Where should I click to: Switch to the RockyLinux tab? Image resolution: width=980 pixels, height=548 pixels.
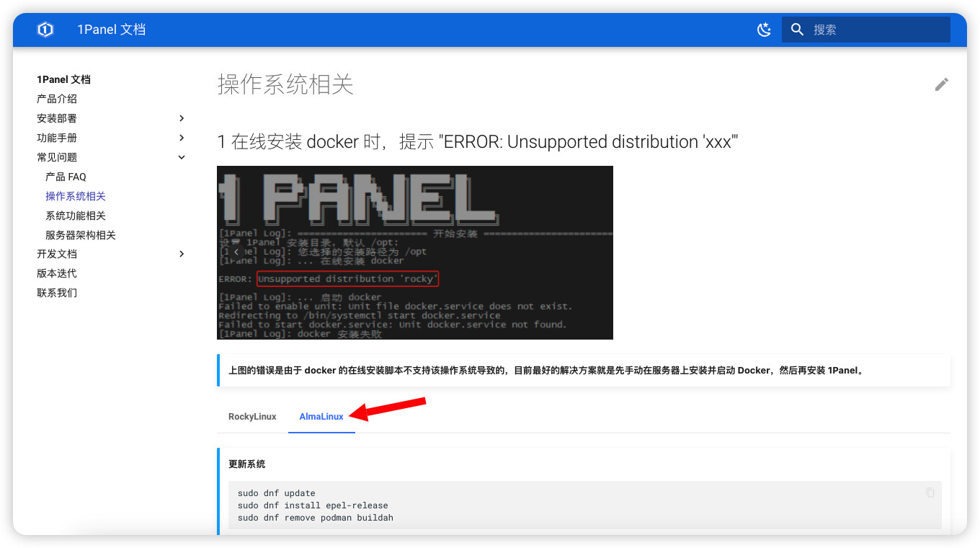point(252,417)
